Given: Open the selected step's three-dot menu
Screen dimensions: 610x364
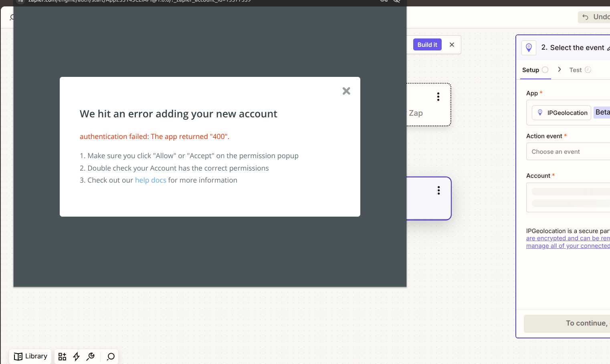Looking at the screenshot, I should (x=438, y=190).
